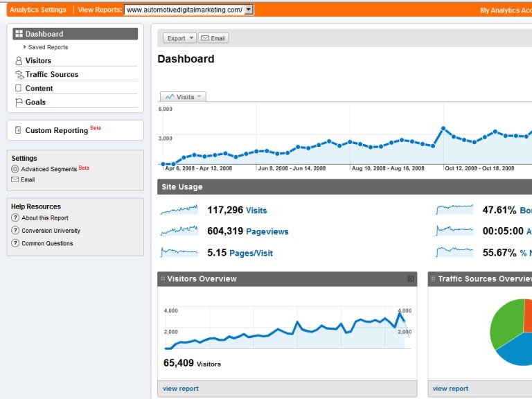
Task: Close the Visitors Overview widget
Action: (411, 279)
